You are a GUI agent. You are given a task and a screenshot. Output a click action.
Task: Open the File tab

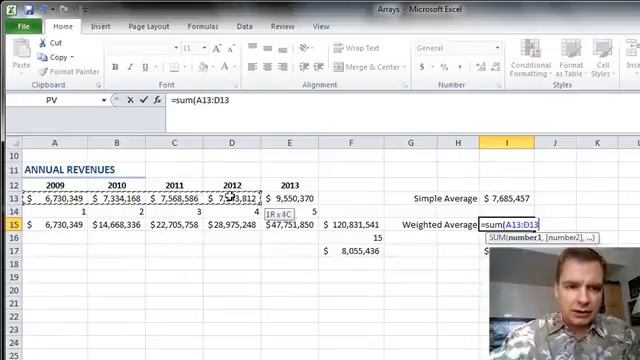24,27
